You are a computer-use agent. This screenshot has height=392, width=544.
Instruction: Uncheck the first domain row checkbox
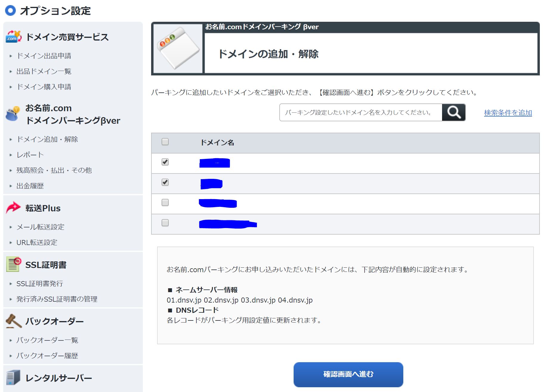click(x=165, y=162)
